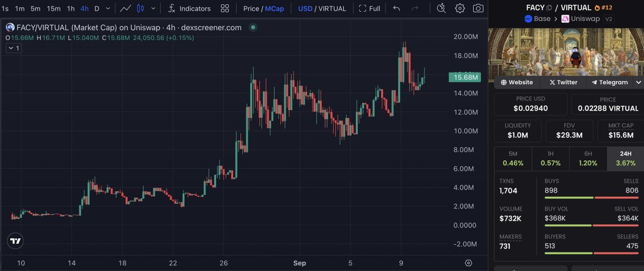The height and width of the screenshot is (271, 644).
Task: Click the 0.02288 VIRTUAL price box
Action: 608,104
